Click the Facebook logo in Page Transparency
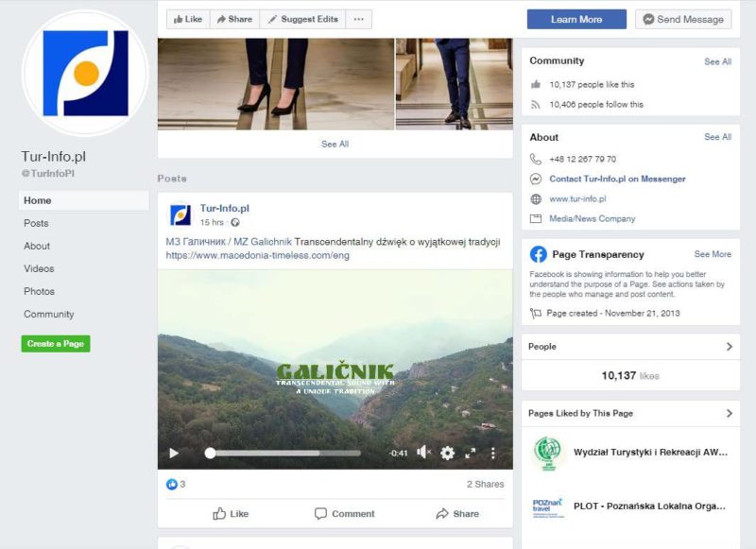This screenshot has width=756, height=549. coord(538,254)
